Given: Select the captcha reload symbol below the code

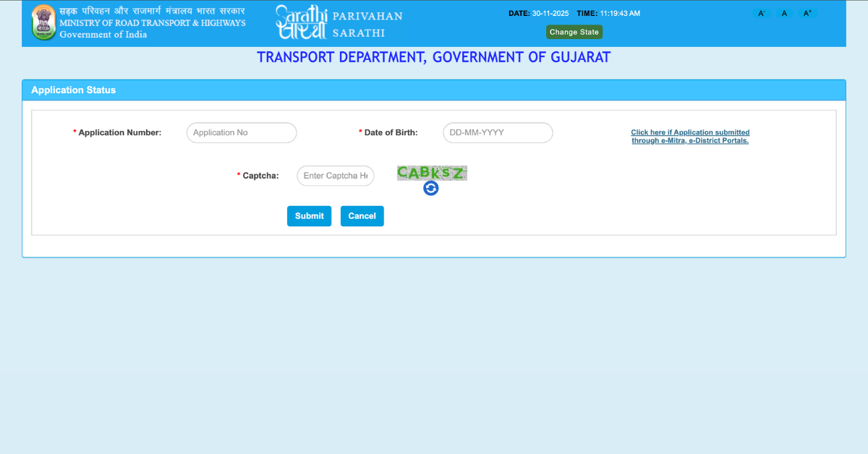Looking at the screenshot, I should tap(430, 188).
